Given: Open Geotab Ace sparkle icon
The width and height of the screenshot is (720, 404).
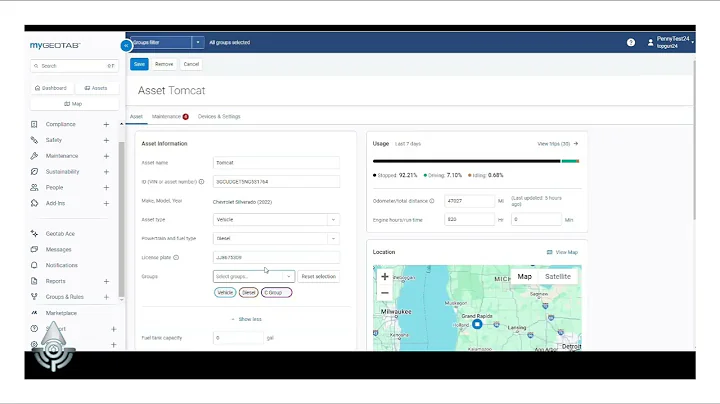Looking at the screenshot, I should 34,234.
